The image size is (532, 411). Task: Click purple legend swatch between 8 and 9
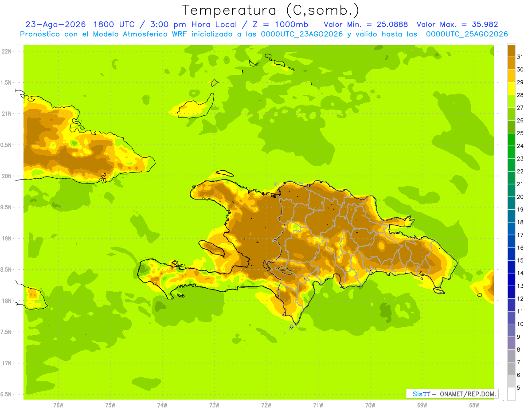(x=511, y=343)
